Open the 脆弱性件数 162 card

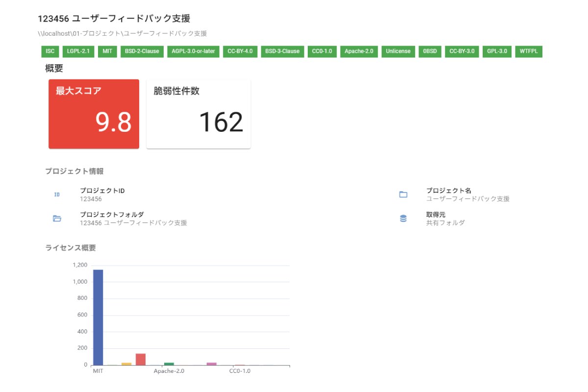click(x=198, y=114)
